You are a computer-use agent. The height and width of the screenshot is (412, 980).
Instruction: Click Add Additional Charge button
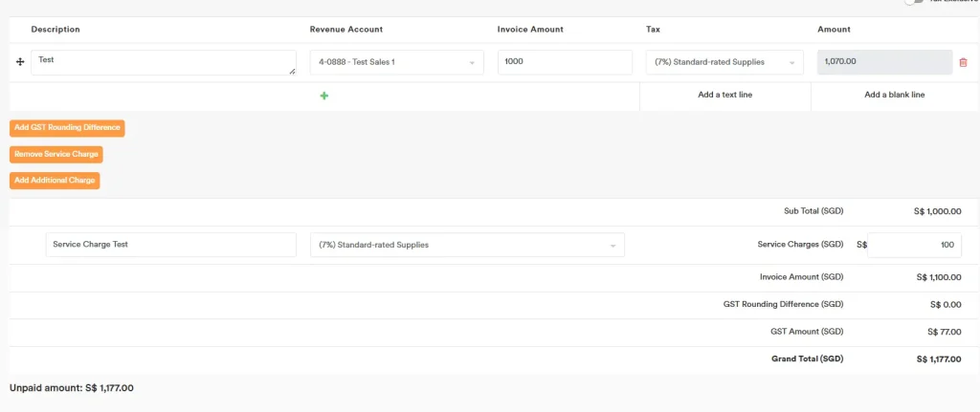pos(55,180)
